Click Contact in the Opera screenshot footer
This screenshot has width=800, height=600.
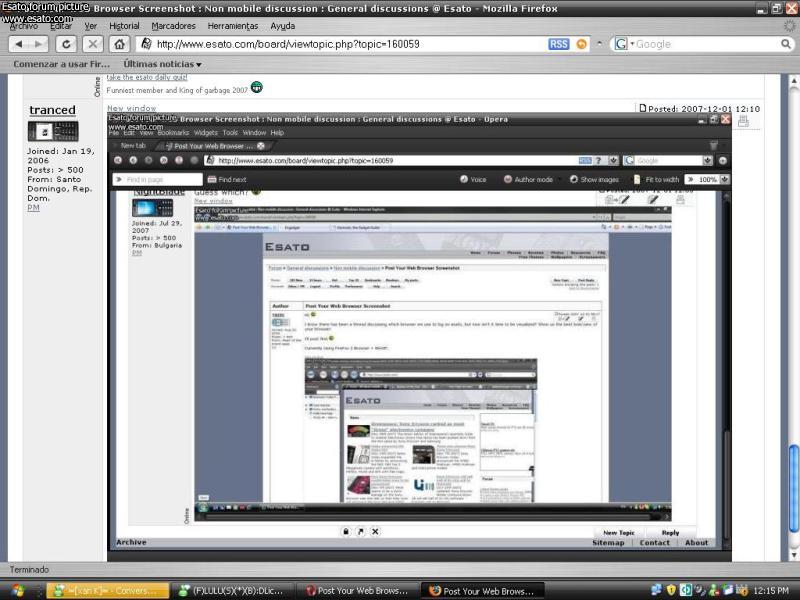(655, 543)
